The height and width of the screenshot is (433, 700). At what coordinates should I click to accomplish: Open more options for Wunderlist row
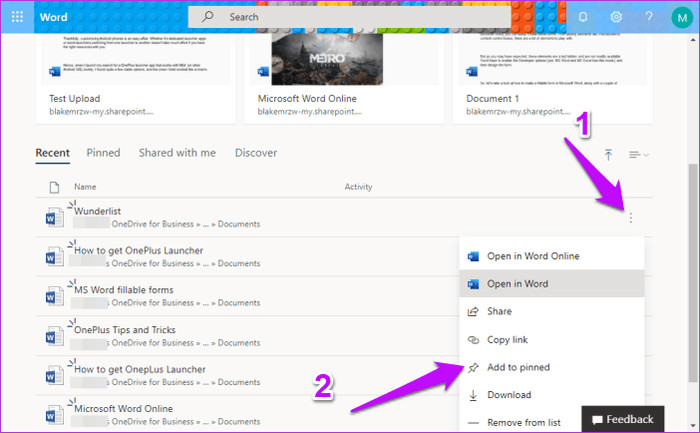[x=630, y=218]
